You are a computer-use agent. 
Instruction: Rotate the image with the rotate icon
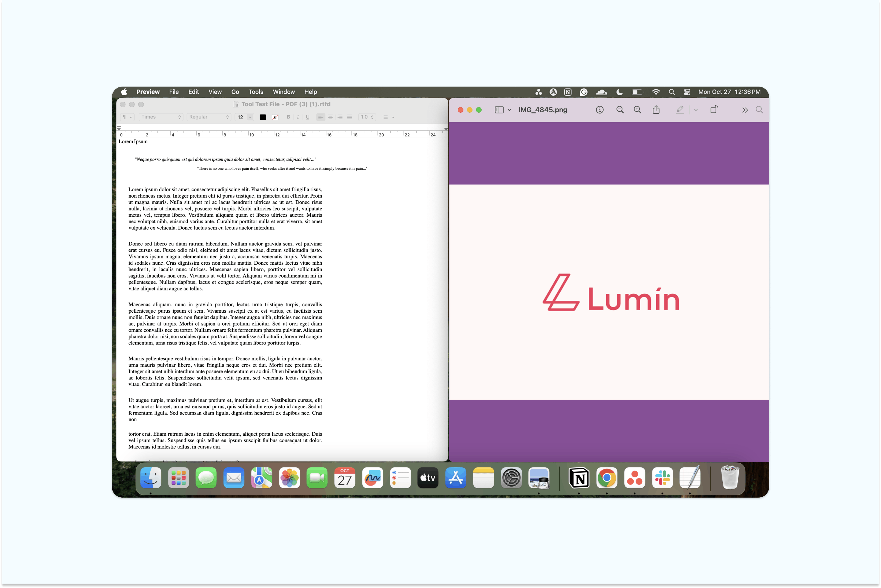point(714,110)
